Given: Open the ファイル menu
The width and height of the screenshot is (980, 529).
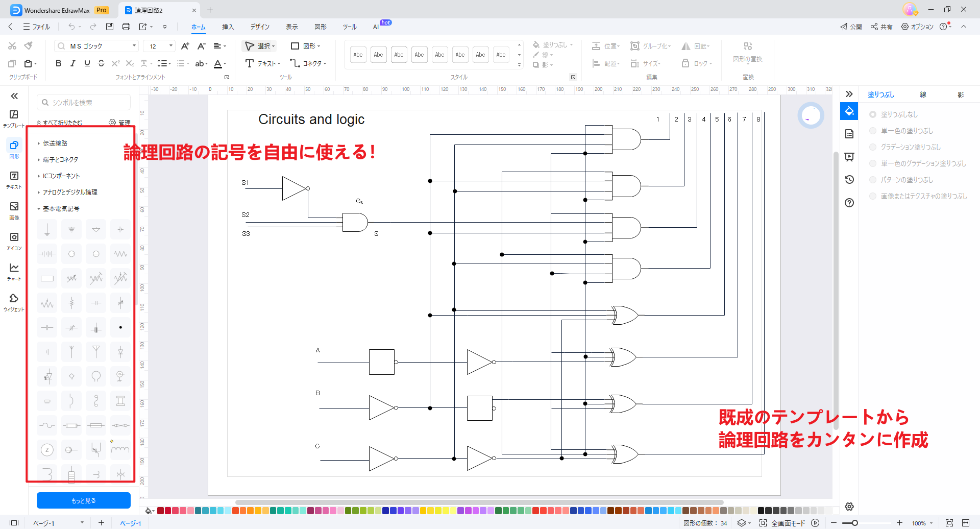Looking at the screenshot, I should click(x=36, y=27).
